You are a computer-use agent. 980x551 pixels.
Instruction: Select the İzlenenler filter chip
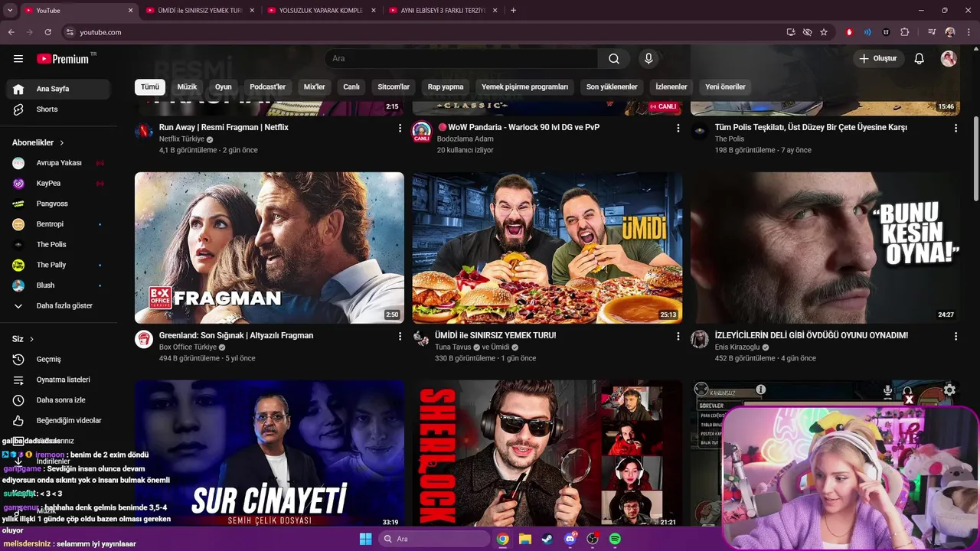click(x=671, y=87)
